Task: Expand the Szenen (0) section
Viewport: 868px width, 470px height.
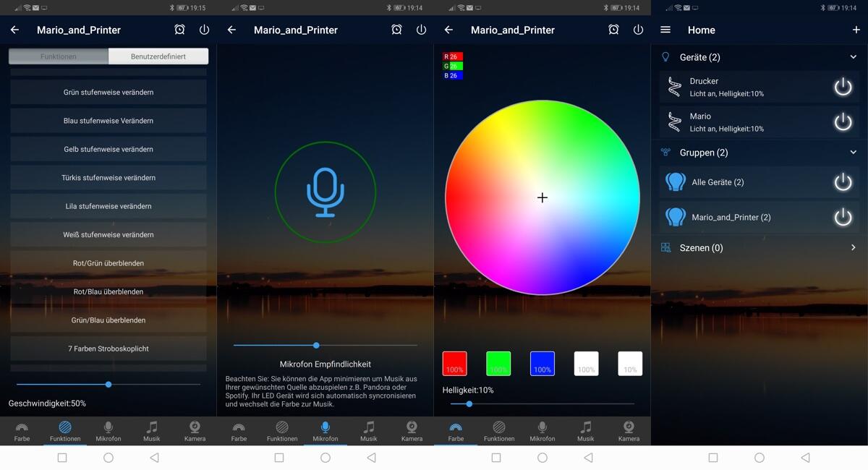Action: (854, 248)
